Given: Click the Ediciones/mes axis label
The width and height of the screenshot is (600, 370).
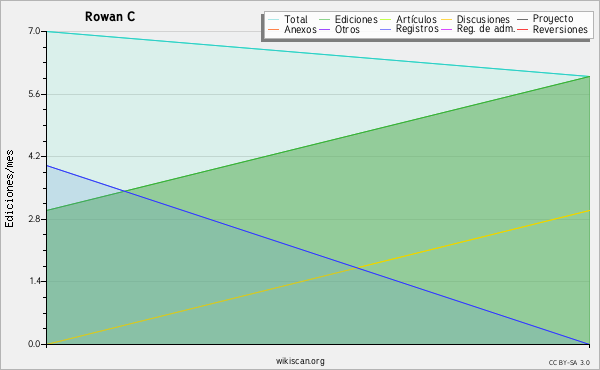Looking at the screenshot, I should pos(9,188).
